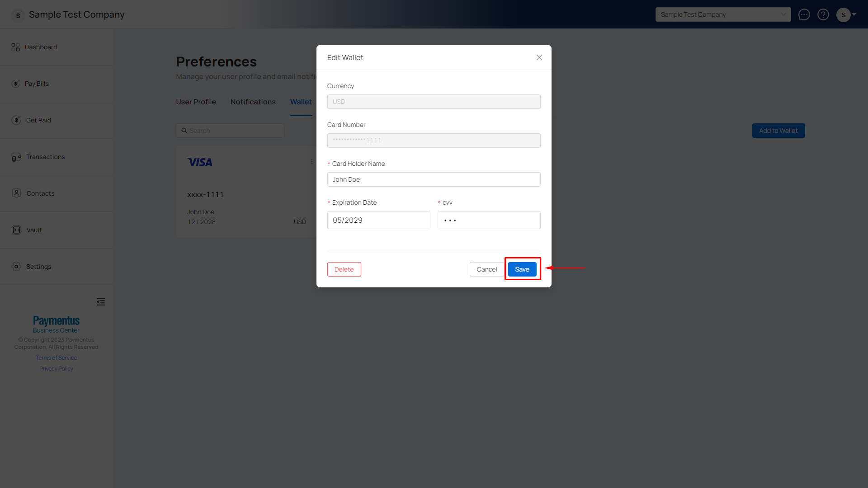Click the red Delete button
Screen dimensions: 868x488
[x=344, y=269]
